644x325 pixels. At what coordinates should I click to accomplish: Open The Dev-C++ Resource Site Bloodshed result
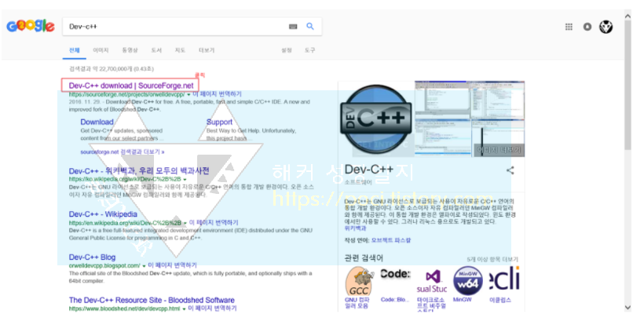coord(152,301)
